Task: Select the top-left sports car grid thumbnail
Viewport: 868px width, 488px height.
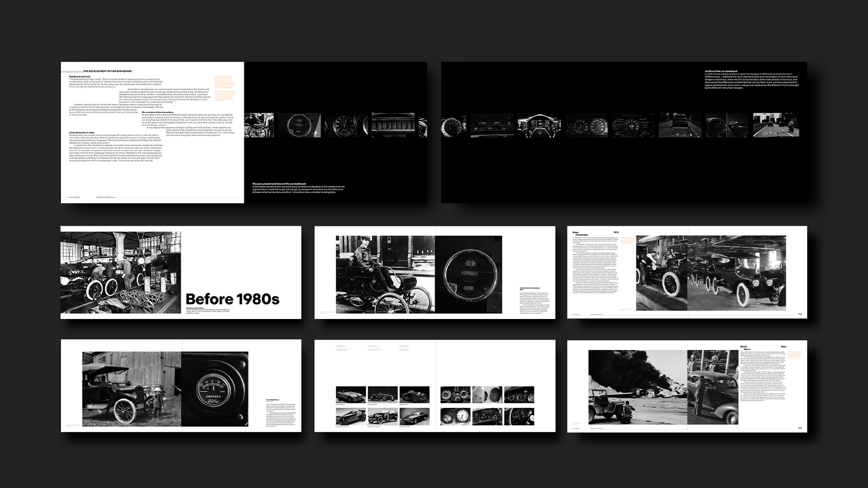Action: (x=351, y=394)
